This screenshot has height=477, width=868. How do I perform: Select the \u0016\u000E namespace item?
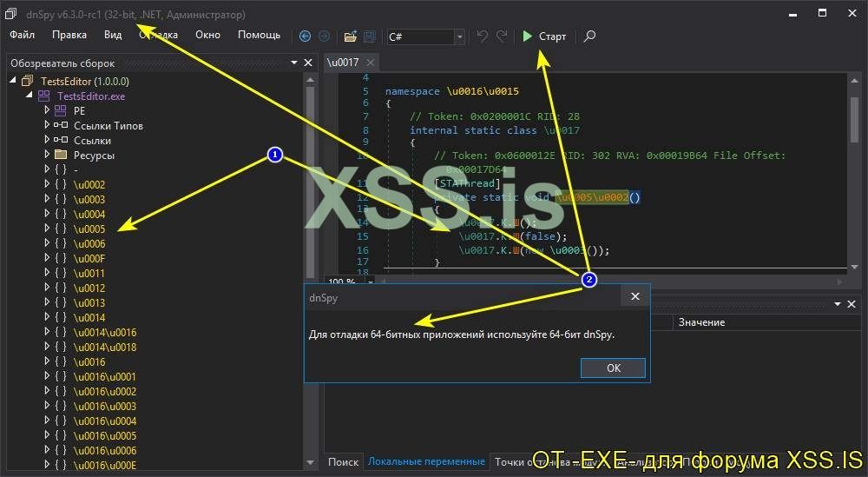pyautogui.click(x=105, y=466)
